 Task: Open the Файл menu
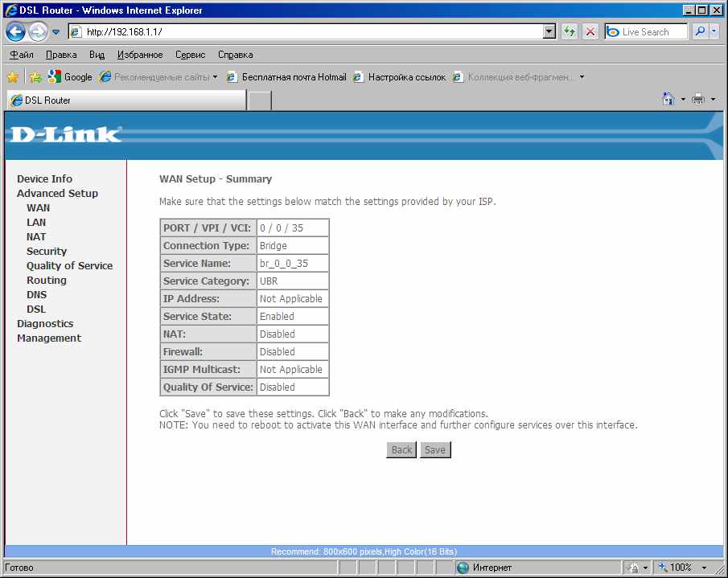pyautogui.click(x=22, y=55)
